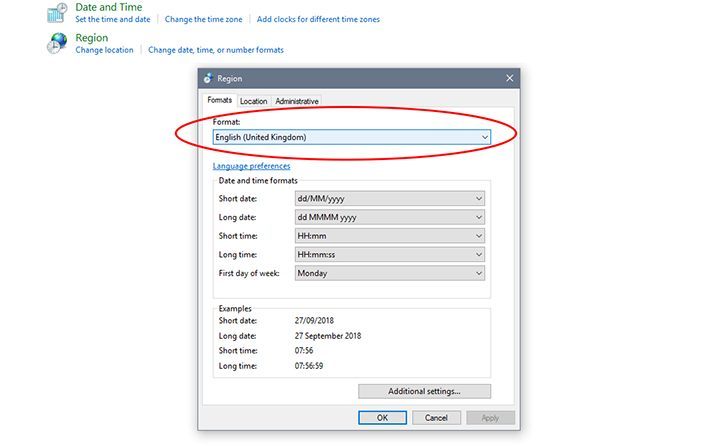This screenshot has height=446, width=720.
Task: Switch to the Formats tab
Action: [x=219, y=100]
